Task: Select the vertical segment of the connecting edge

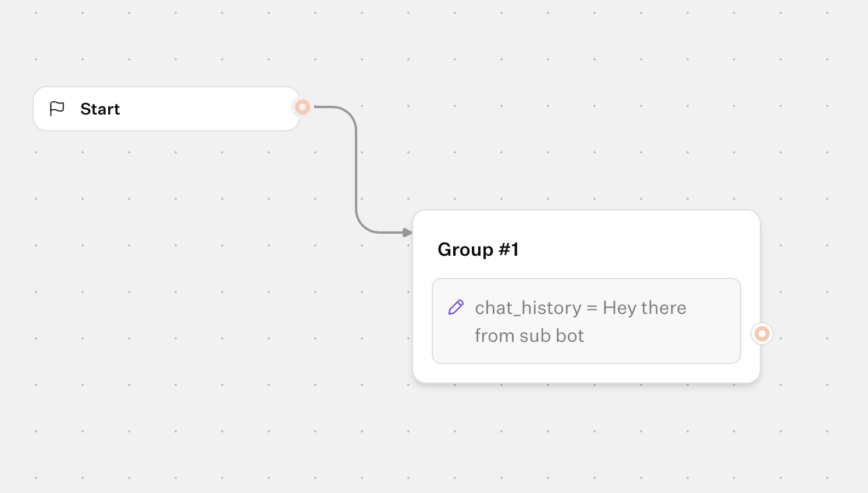Action: click(356, 169)
